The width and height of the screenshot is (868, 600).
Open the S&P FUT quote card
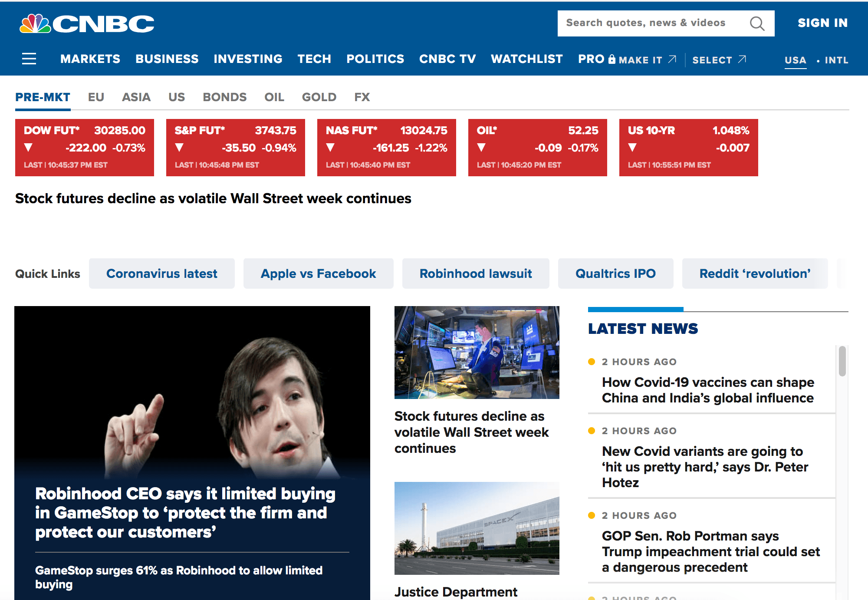[236, 148]
